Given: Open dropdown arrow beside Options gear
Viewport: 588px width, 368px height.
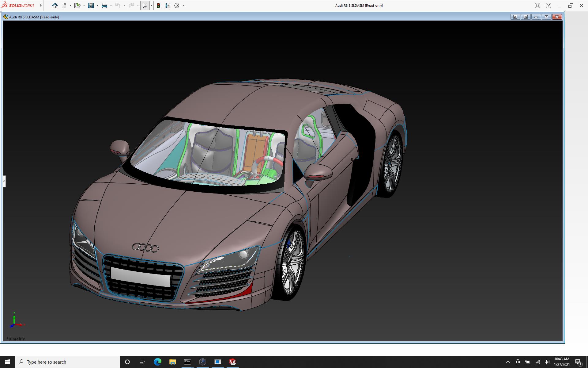Looking at the screenshot, I should point(183,6).
